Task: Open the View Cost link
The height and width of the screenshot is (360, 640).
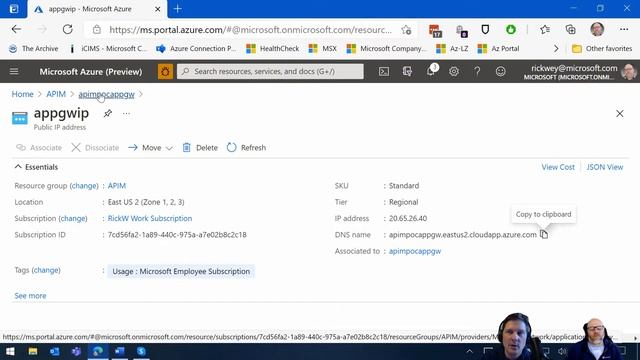Action: [x=558, y=167]
